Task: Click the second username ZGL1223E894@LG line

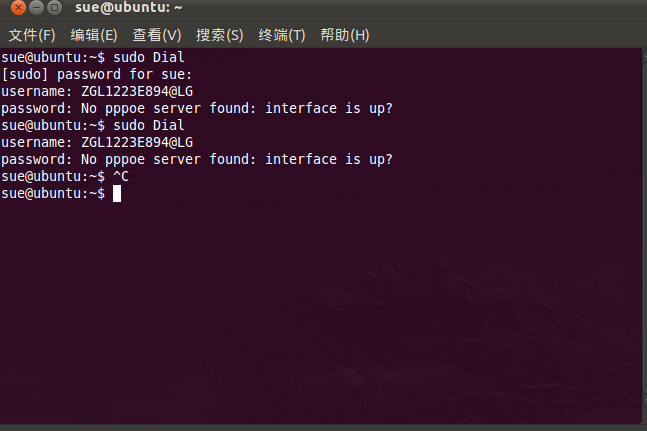Action: point(97,142)
